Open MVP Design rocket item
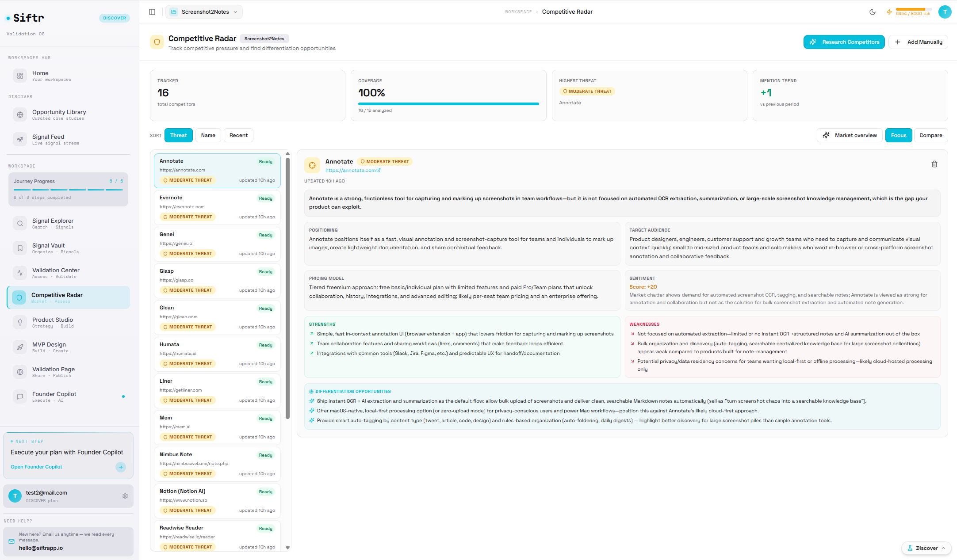957x560 pixels. [49, 347]
